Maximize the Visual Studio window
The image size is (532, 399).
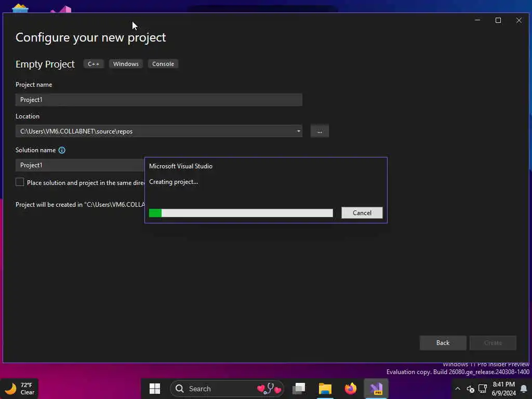click(498, 20)
